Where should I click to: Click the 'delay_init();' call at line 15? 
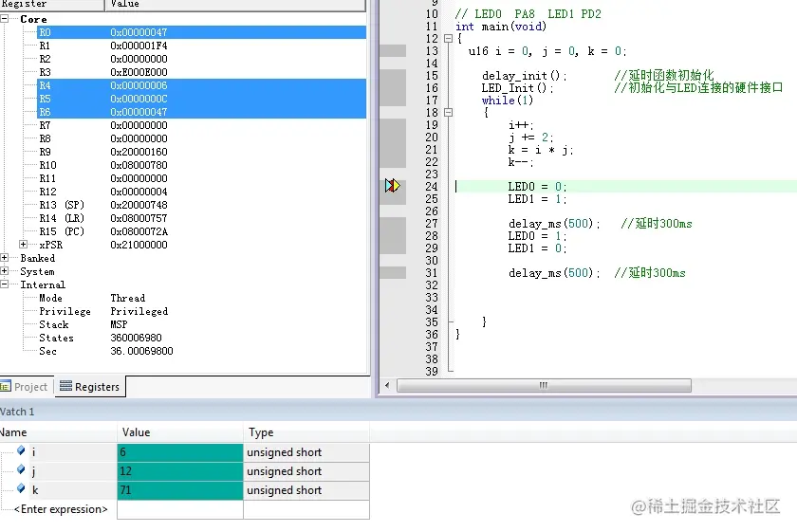click(524, 76)
